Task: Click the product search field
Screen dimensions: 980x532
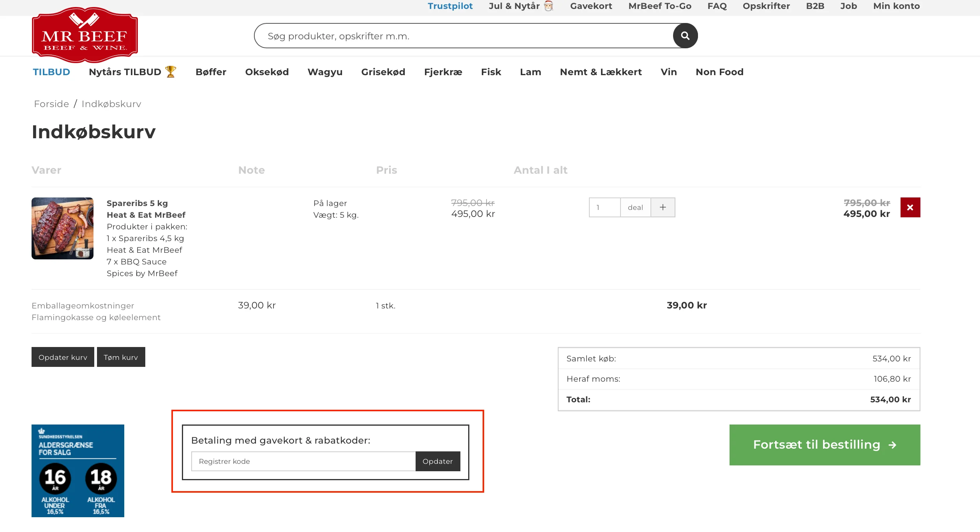Action: coord(464,36)
